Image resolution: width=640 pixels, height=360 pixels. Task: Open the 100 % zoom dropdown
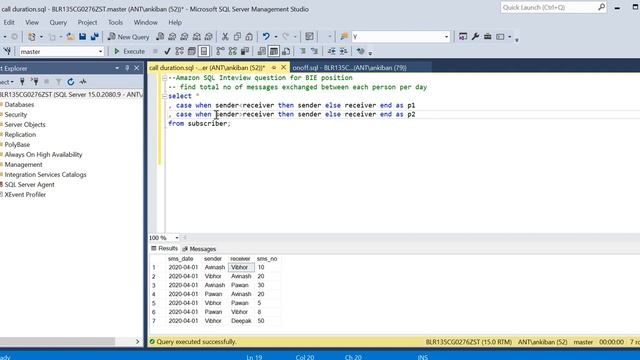coord(177,238)
